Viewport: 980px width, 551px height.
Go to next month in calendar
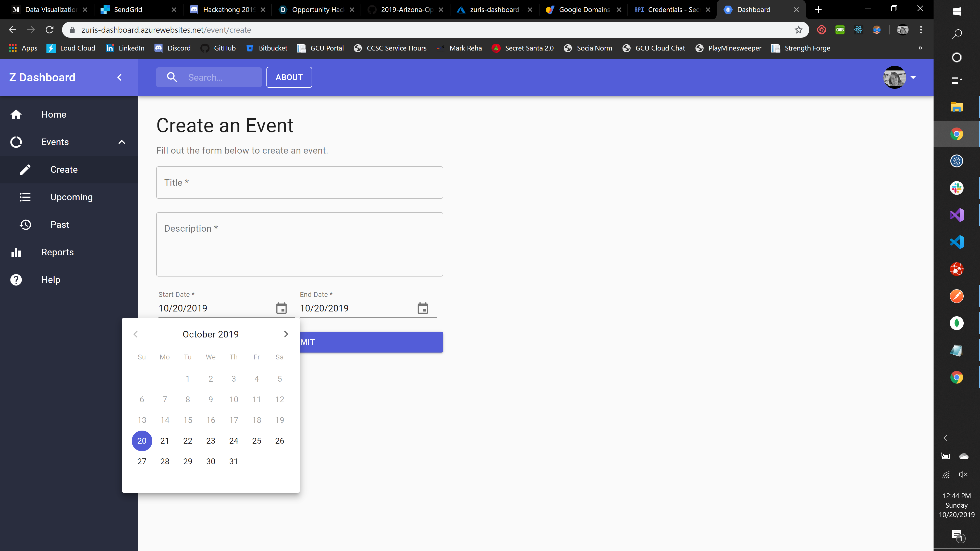click(286, 334)
